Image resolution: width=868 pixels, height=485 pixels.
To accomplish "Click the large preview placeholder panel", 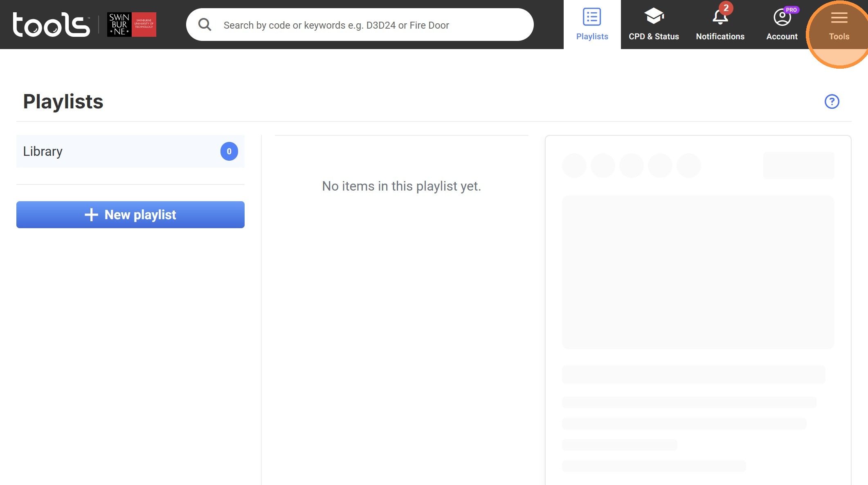I will point(698,272).
